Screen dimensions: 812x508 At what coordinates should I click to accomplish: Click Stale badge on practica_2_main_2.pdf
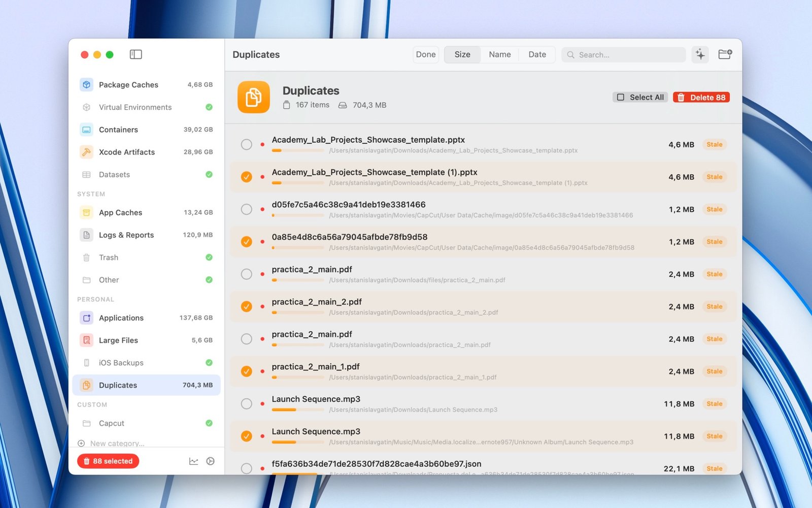point(715,306)
